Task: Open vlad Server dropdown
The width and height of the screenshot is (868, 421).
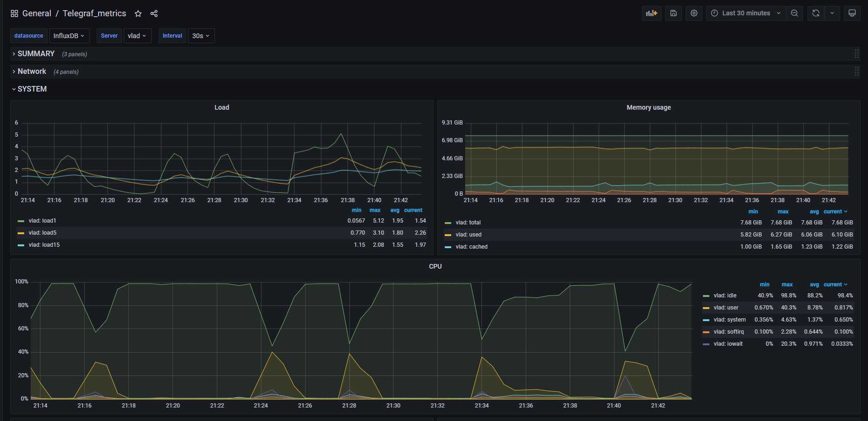Action: 138,36
